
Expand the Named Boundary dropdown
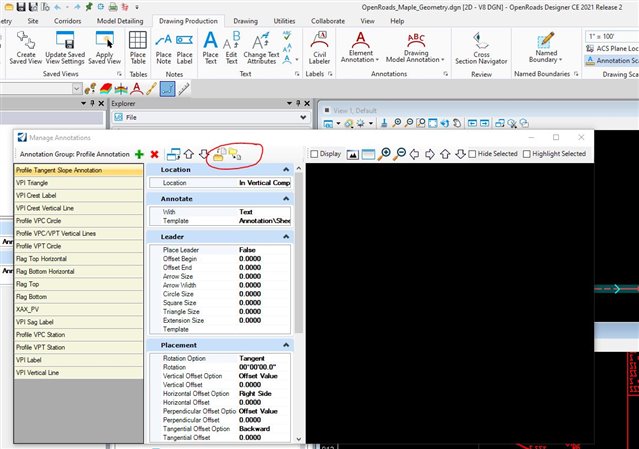click(546, 48)
